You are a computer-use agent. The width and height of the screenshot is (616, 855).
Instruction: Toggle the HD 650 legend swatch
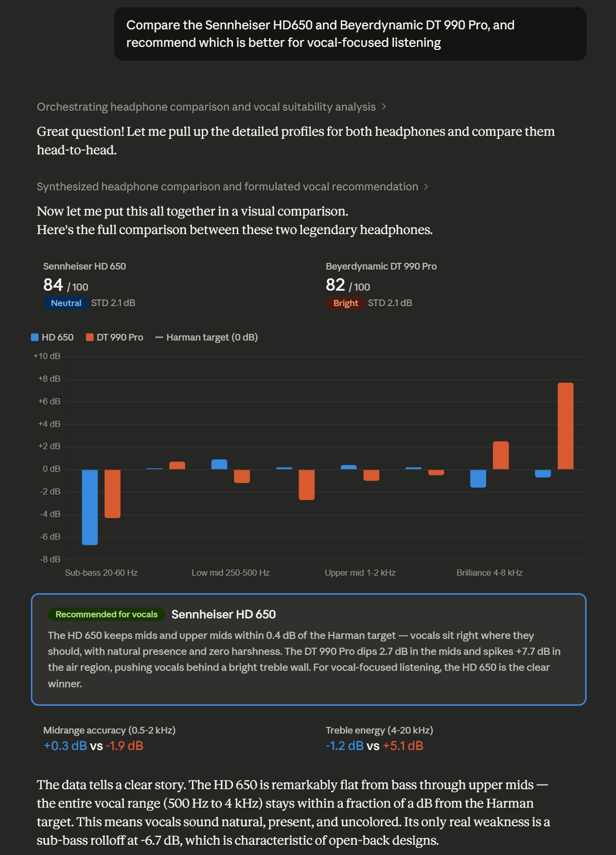click(x=34, y=337)
